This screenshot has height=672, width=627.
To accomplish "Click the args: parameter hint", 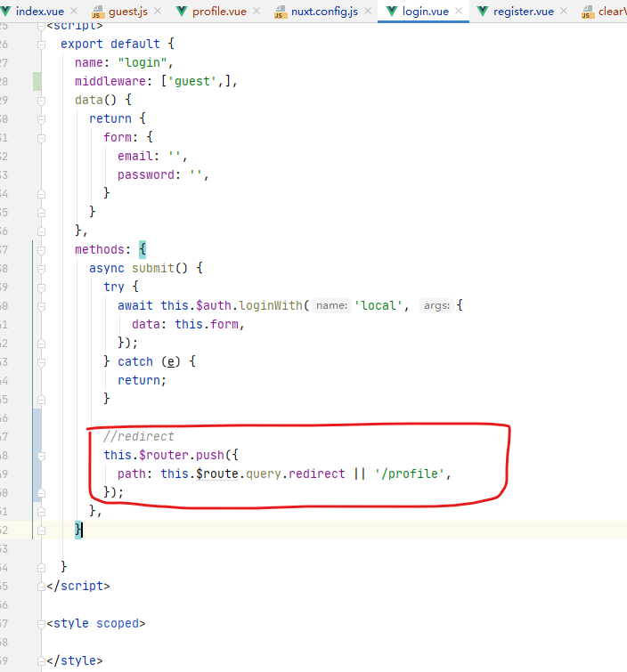I will click(x=436, y=305).
